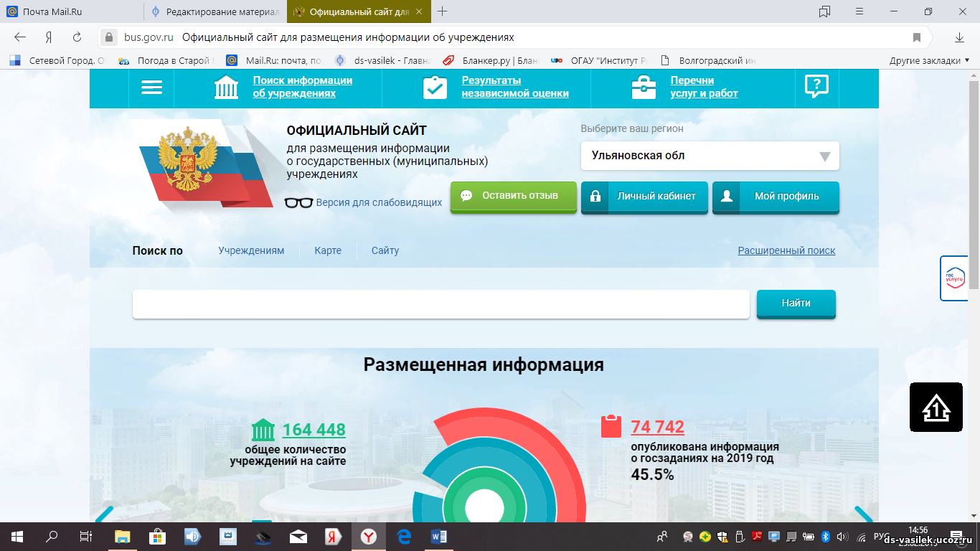This screenshot has width=980, height=551.
Task: Open the 'Погода в Старой' bookmark
Action: tap(166, 61)
